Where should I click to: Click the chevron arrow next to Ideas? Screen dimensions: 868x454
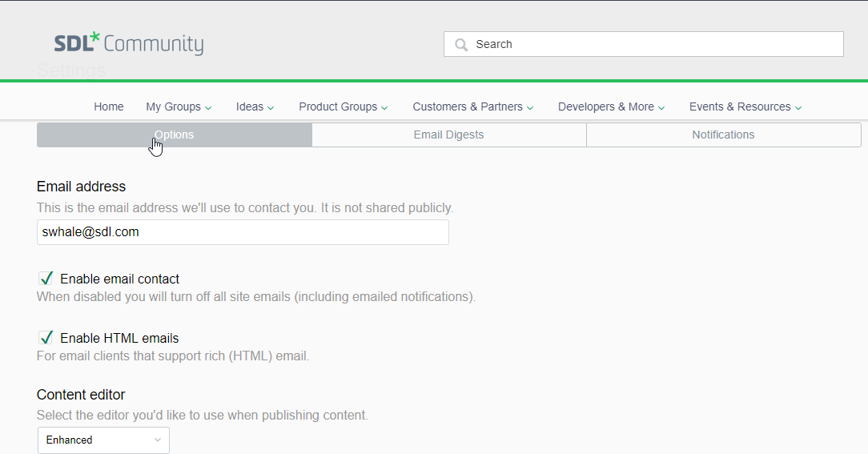tap(271, 107)
